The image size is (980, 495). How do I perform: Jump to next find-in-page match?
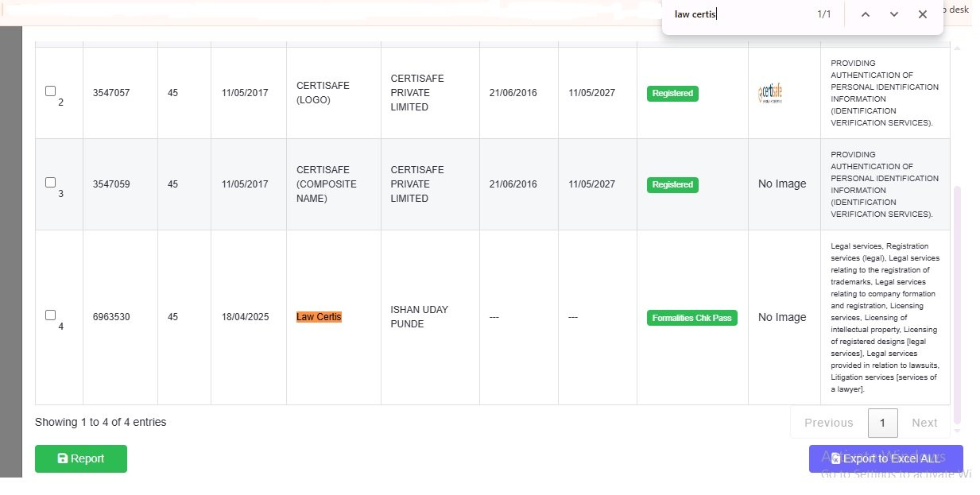click(x=894, y=14)
